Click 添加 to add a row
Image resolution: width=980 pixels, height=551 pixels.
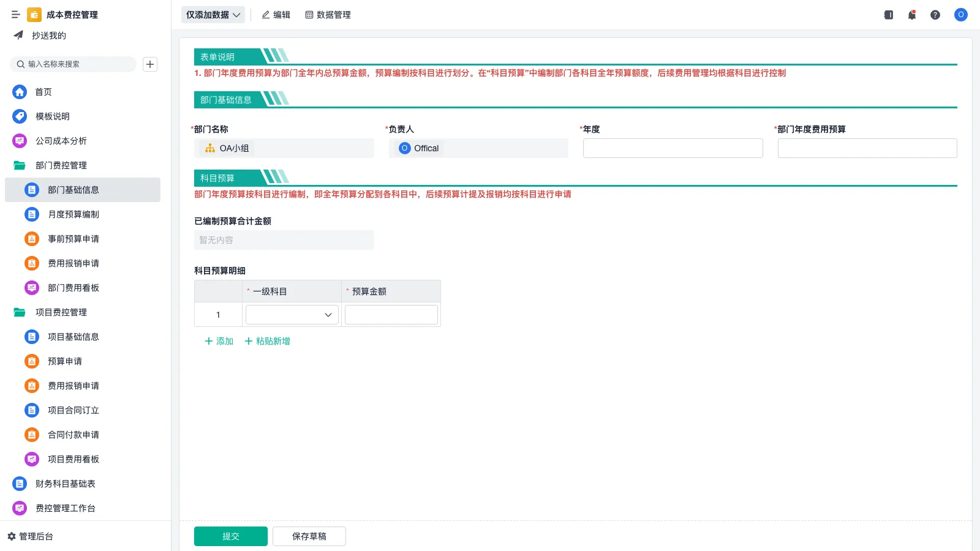(x=219, y=341)
